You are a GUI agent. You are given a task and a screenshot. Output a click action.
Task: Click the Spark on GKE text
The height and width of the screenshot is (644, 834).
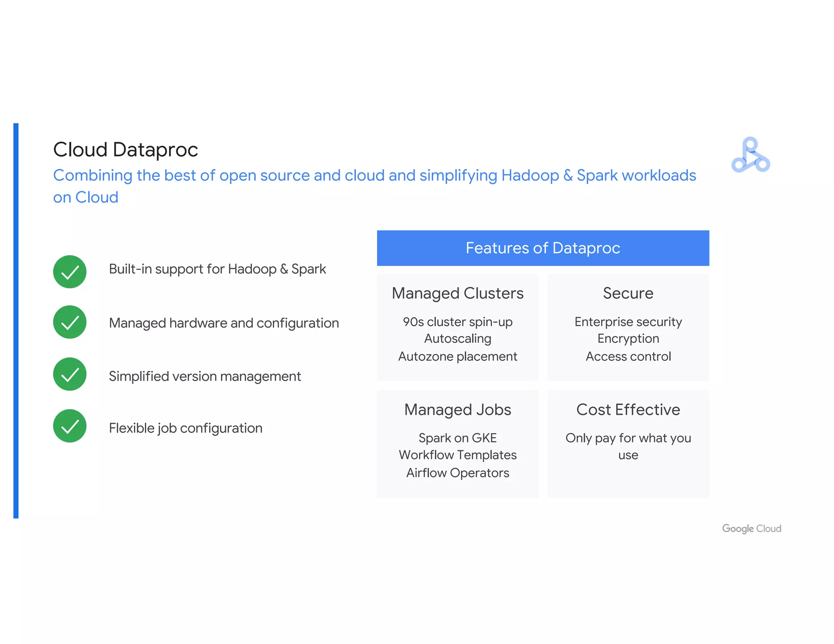[x=457, y=438]
